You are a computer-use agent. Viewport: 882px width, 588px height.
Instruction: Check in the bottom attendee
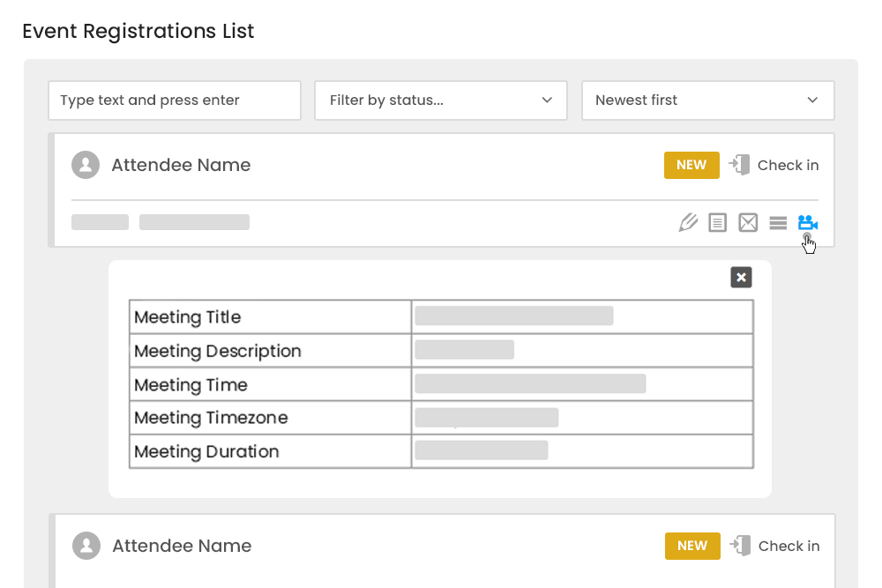pos(790,546)
